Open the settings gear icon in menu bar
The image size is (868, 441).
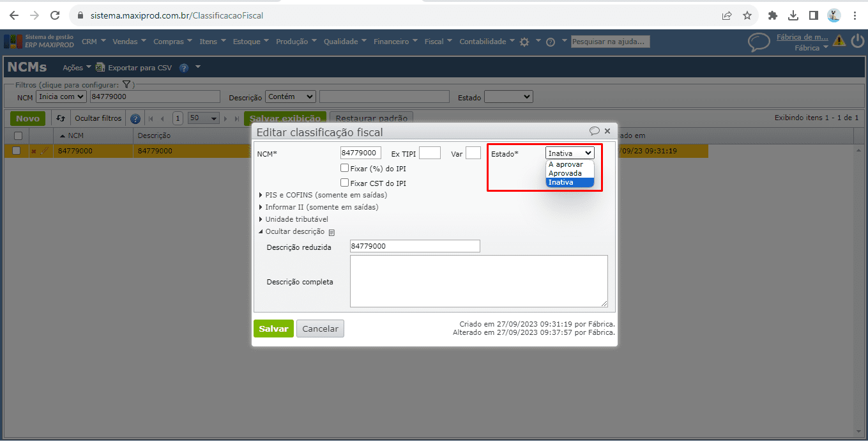pyautogui.click(x=524, y=42)
